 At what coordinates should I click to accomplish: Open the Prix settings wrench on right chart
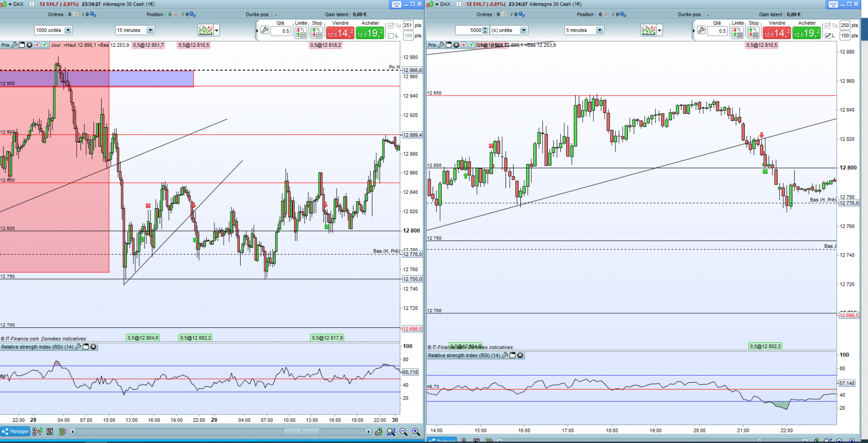[441, 45]
